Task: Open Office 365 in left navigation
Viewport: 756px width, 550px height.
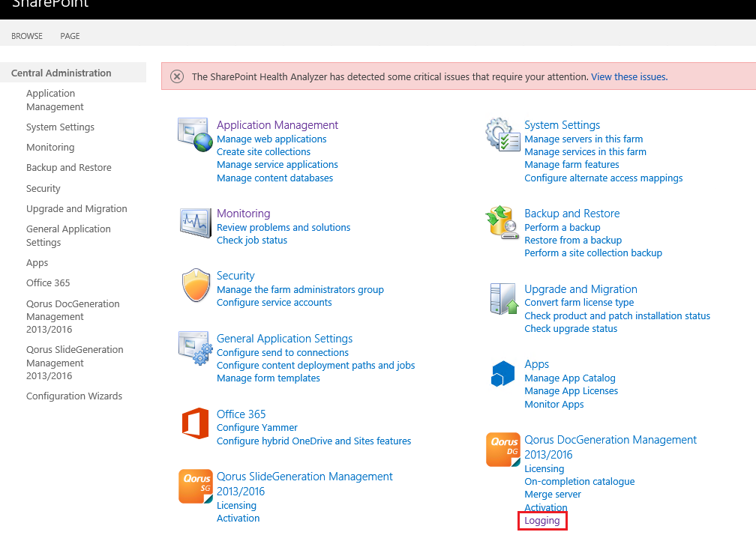Action: pos(48,282)
